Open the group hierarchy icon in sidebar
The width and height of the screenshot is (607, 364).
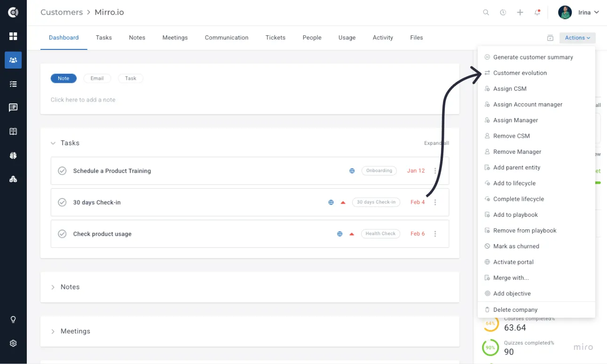13,179
